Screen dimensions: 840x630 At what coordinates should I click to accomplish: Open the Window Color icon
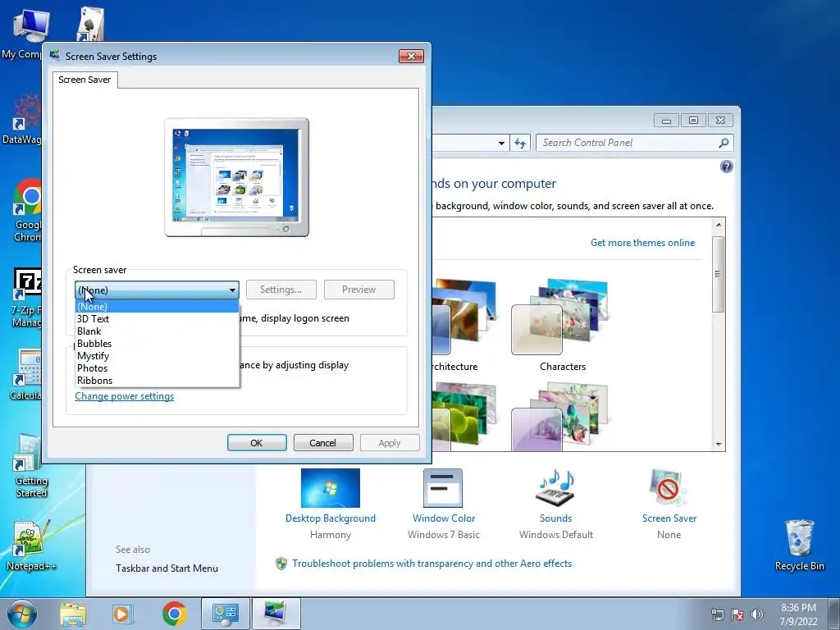443,488
